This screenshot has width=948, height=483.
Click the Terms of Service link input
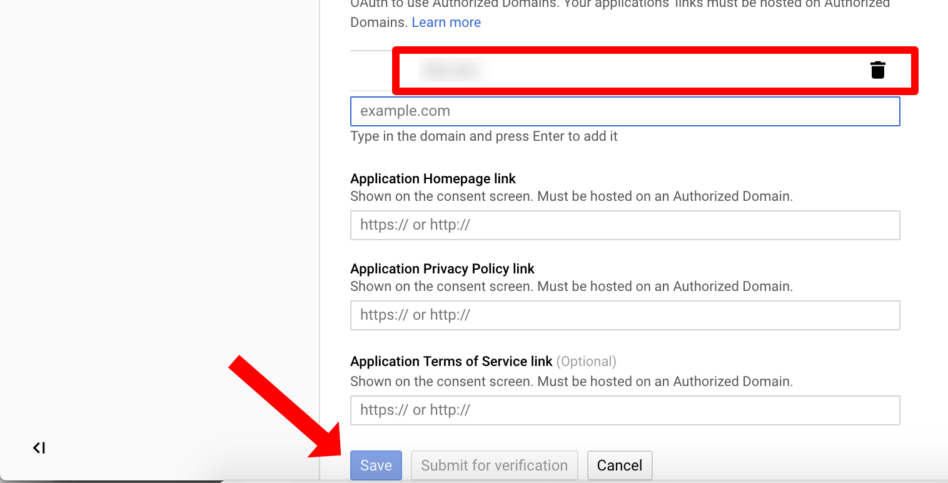point(625,410)
